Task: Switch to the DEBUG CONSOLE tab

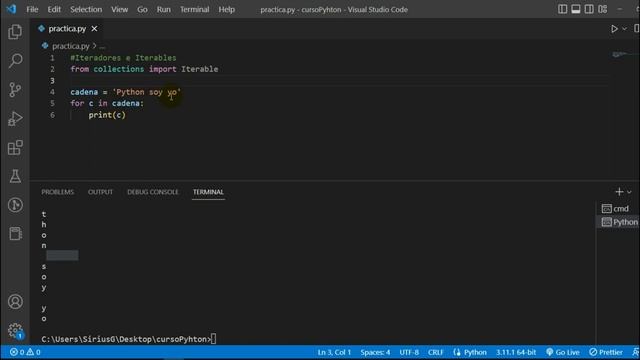Action: 153,192
